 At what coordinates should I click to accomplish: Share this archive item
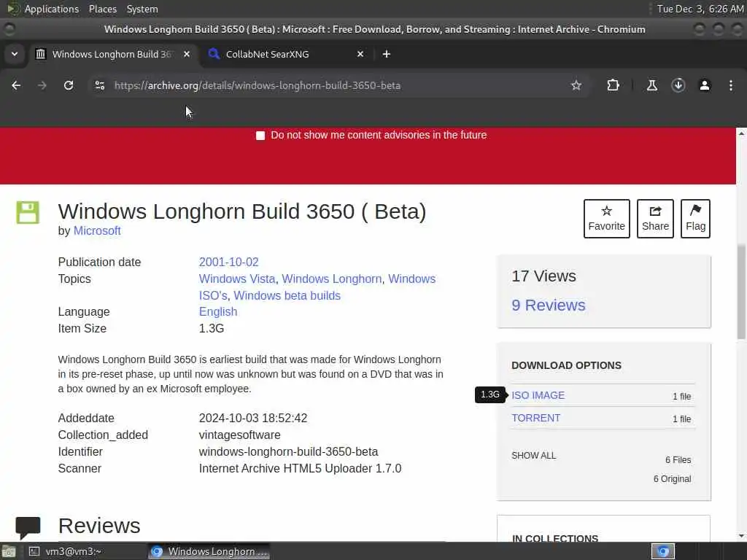(655, 219)
